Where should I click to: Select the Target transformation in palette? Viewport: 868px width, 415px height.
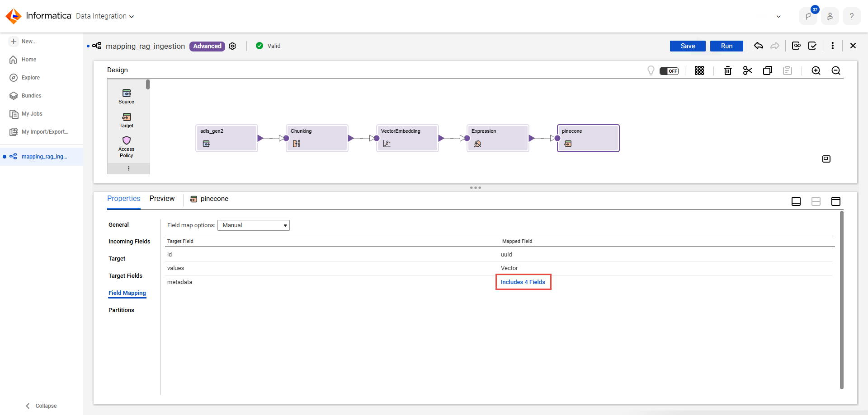pos(127,120)
